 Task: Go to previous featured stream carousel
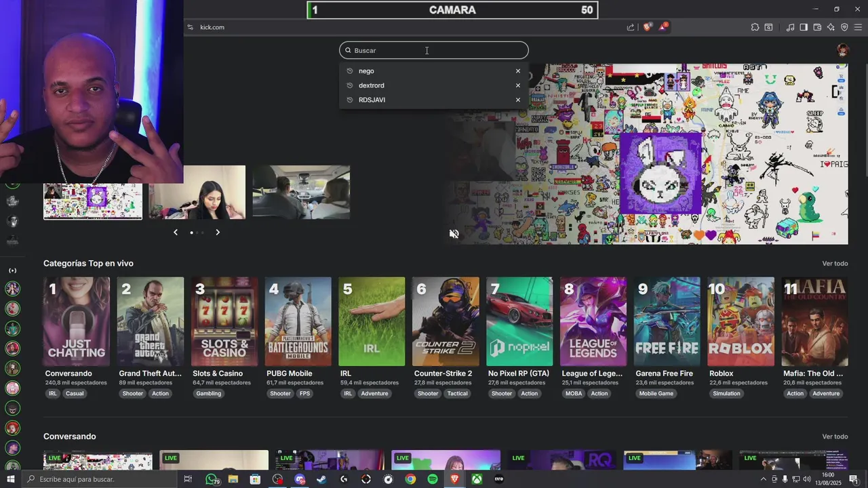pos(176,232)
